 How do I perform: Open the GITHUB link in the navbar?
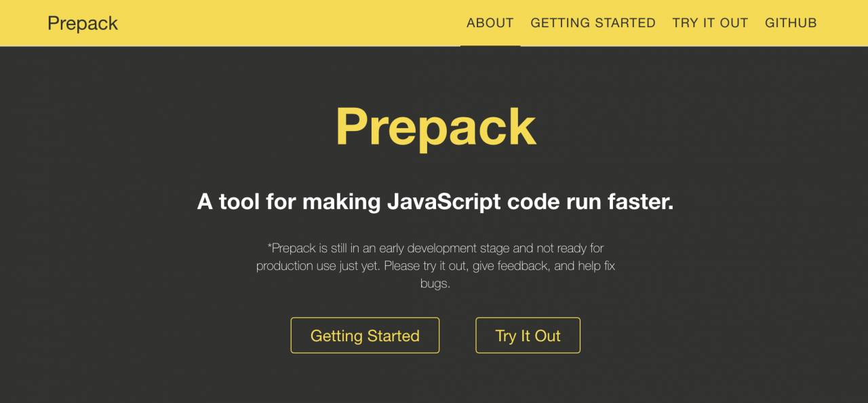click(x=791, y=23)
